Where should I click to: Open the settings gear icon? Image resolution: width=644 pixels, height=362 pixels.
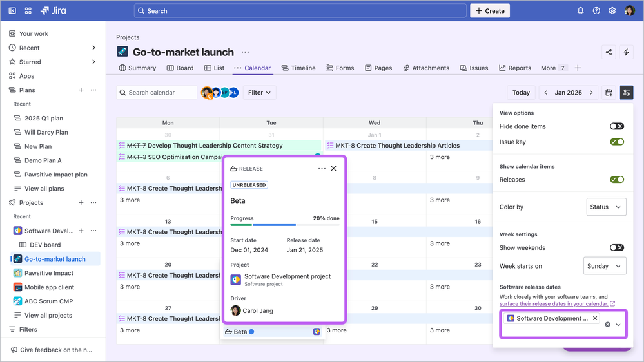pyautogui.click(x=612, y=11)
